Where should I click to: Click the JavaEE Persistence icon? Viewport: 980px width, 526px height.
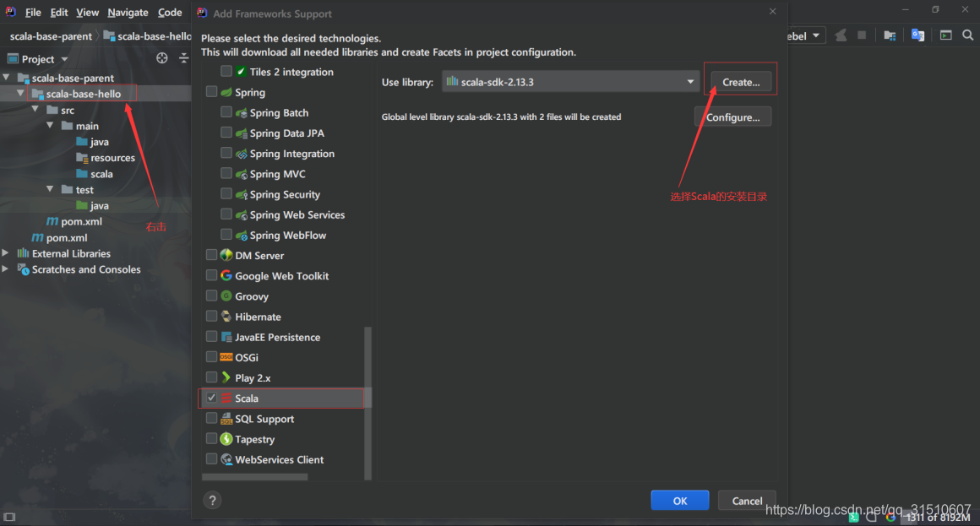(x=226, y=337)
